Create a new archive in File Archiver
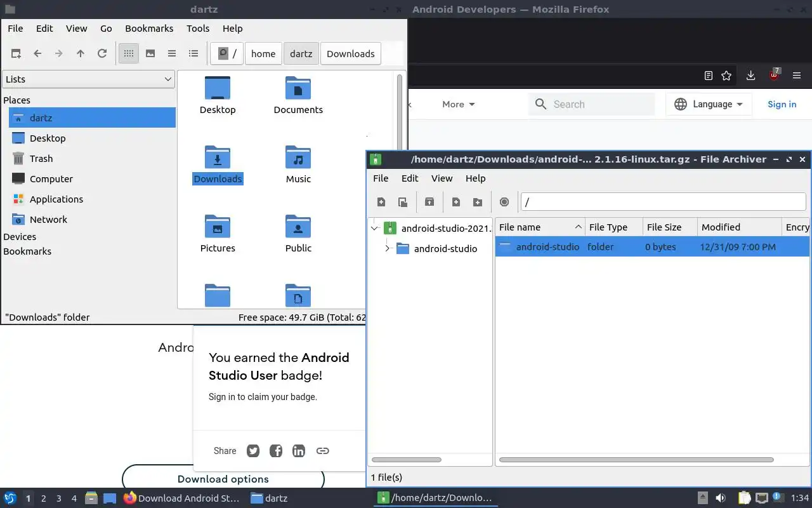Screen dimensions: 812x508 381,202
